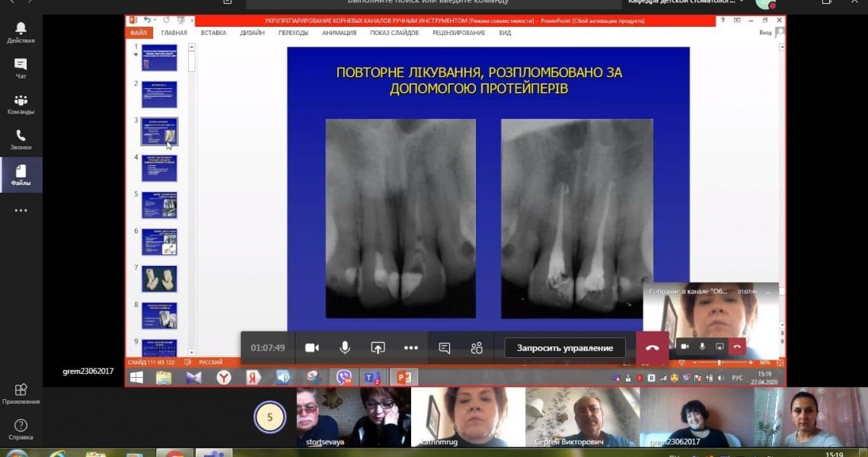Screen dimensions: 868x457
Task: Click the katrinmrug participant video thumbnail
Action: tap(468, 417)
